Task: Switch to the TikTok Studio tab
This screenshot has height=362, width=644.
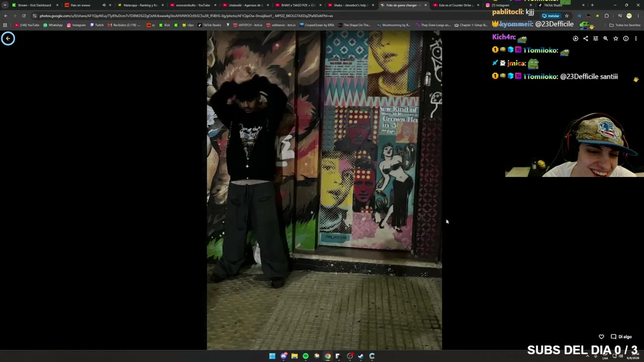Action: point(561,5)
